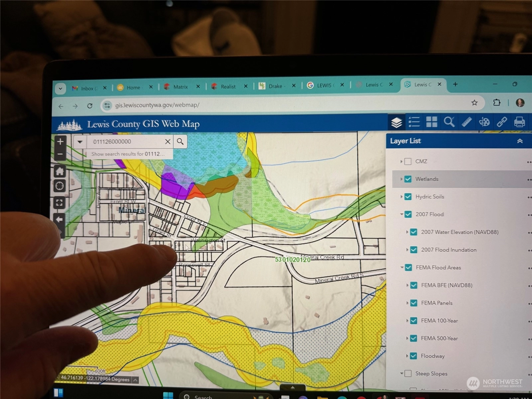Viewport: 532px width, 399px height.
Task: Expand the Hydric Soils layer arrow
Action: [x=401, y=197]
